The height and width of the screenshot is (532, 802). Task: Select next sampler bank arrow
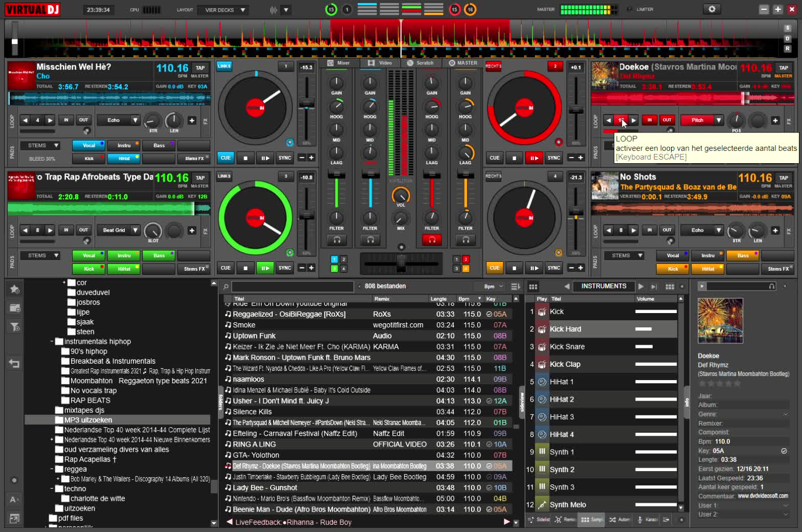tap(641, 286)
